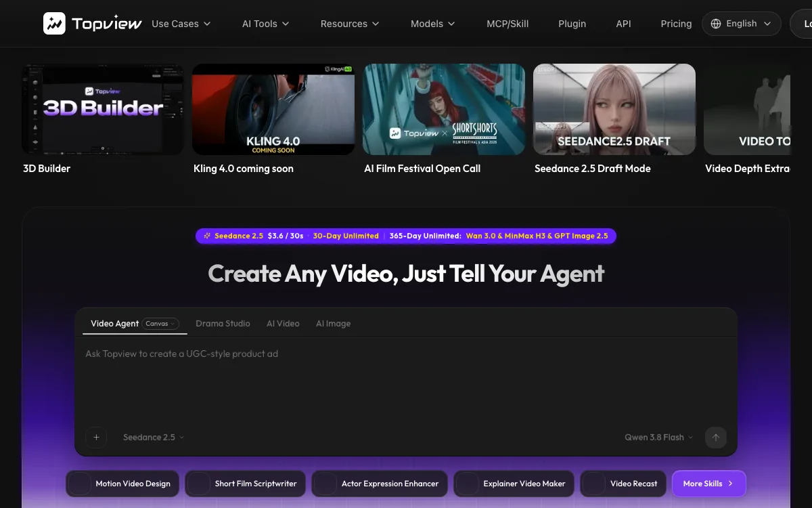Screen dimensions: 812x508
Task: Open the English language dropdown
Action: coord(741,24)
